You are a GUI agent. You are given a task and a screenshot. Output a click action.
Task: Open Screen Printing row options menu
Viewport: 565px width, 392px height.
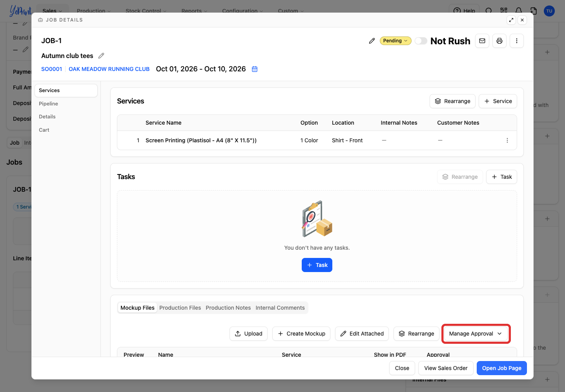coord(507,140)
